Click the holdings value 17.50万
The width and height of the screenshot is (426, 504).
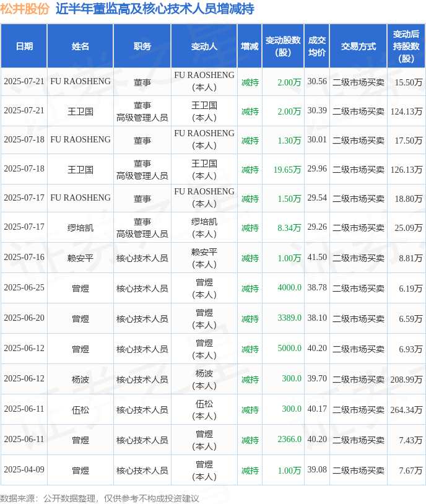pos(408,141)
